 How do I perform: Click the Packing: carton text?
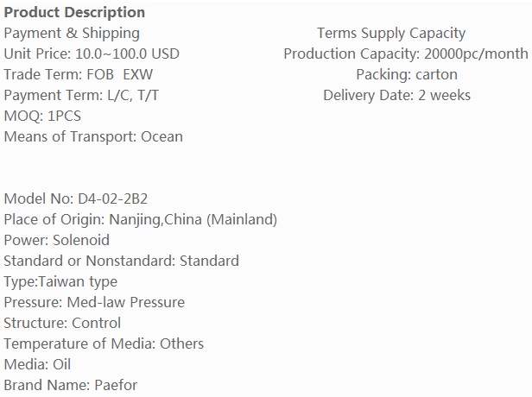click(x=396, y=74)
